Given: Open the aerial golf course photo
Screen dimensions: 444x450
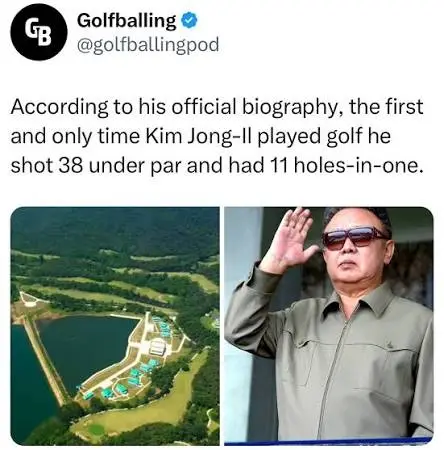Looking at the screenshot, I should (115, 326).
